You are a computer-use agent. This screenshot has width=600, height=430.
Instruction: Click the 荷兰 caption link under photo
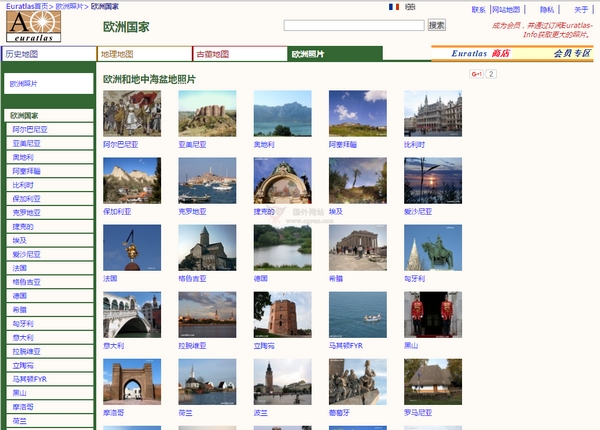(x=185, y=413)
